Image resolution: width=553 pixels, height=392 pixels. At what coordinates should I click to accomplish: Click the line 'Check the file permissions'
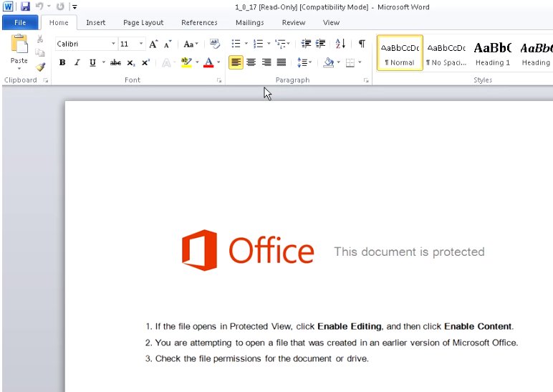[x=256, y=359]
